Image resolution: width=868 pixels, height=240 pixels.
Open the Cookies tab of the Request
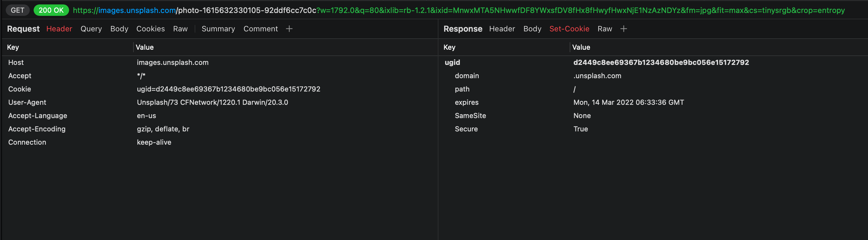pos(150,28)
